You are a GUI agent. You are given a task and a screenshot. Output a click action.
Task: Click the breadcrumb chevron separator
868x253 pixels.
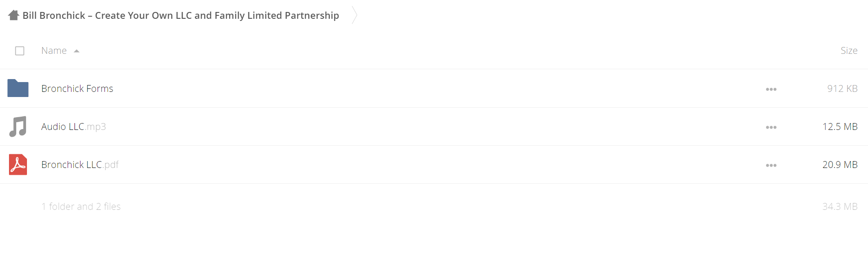pos(354,15)
